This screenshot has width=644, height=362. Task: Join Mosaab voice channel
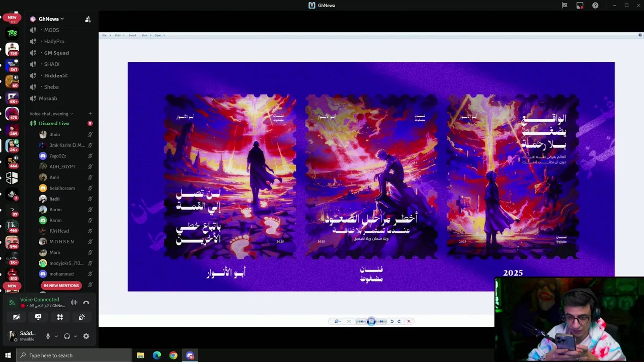tap(48, 99)
